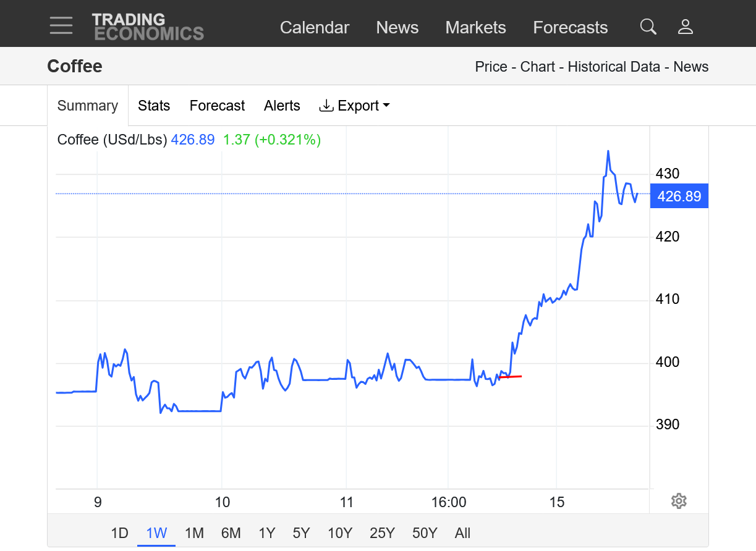
Task: Open the hamburger navigation menu
Action: [x=61, y=26]
